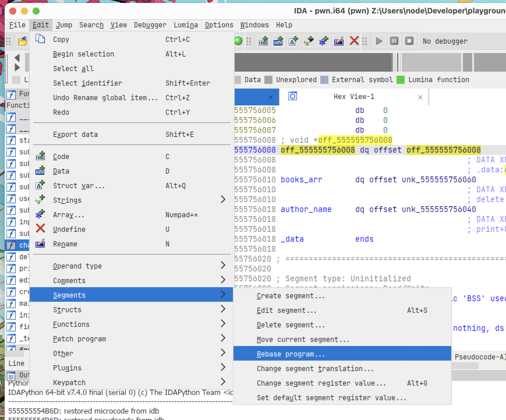Click toolbar Struct var icon
This screenshot has height=420, width=506.
coord(293,41)
